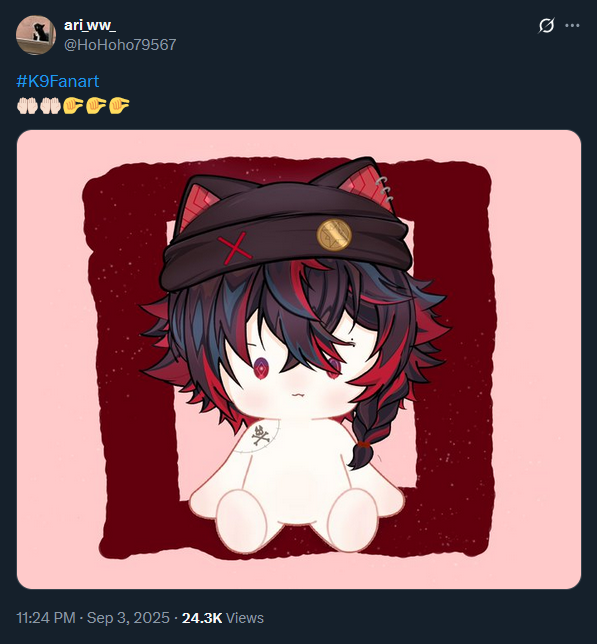The image size is (597, 644).
Task: Click the word Views beside the count
Action: pos(245,618)
